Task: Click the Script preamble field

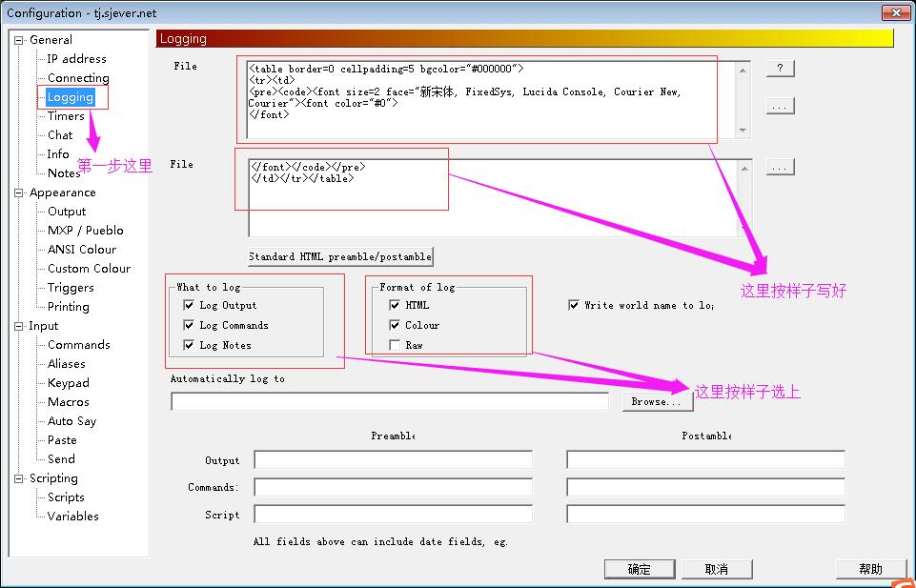Action: coord(393,515)
